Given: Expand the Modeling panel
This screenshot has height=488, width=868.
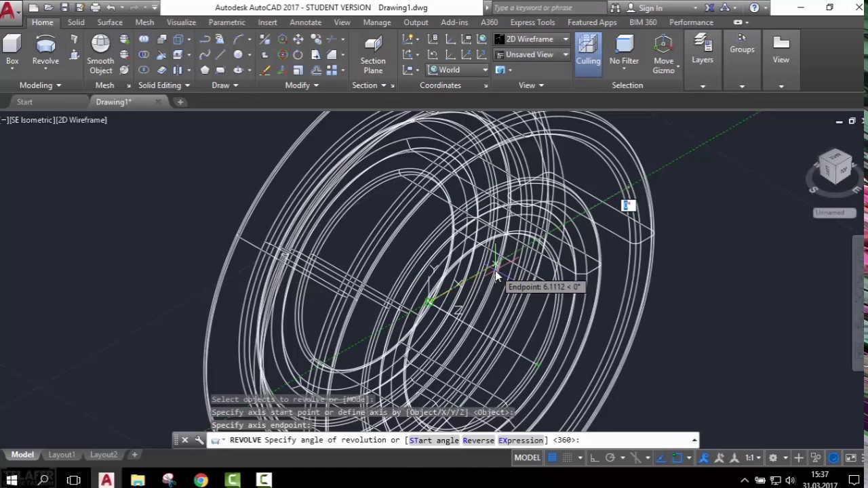Looking at the screenshot, I should tap(40, 85).
